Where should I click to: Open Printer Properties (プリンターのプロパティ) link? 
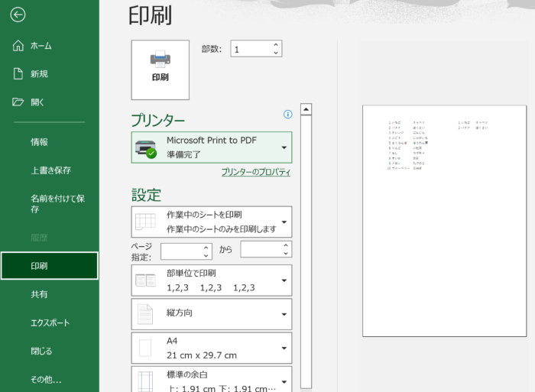point(255,173)
